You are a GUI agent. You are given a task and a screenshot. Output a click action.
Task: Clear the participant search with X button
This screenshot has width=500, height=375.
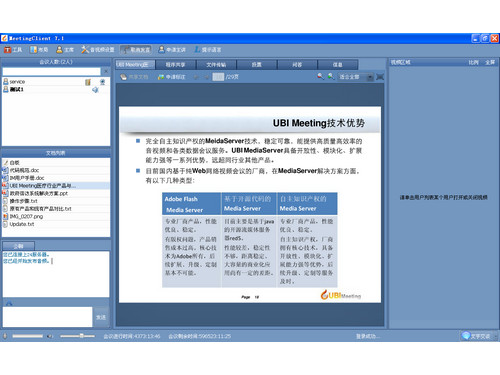point(106,71)
